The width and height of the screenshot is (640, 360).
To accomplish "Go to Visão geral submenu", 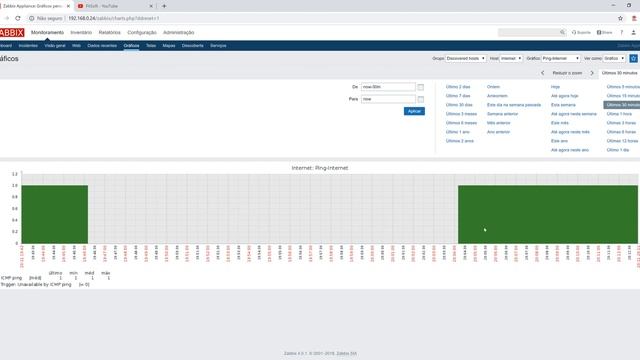I will pos(55,46).
